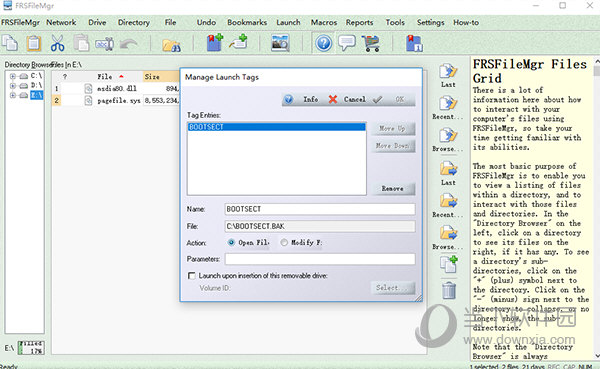Click the Info button in dialog
600x369 pixels.
303,99
